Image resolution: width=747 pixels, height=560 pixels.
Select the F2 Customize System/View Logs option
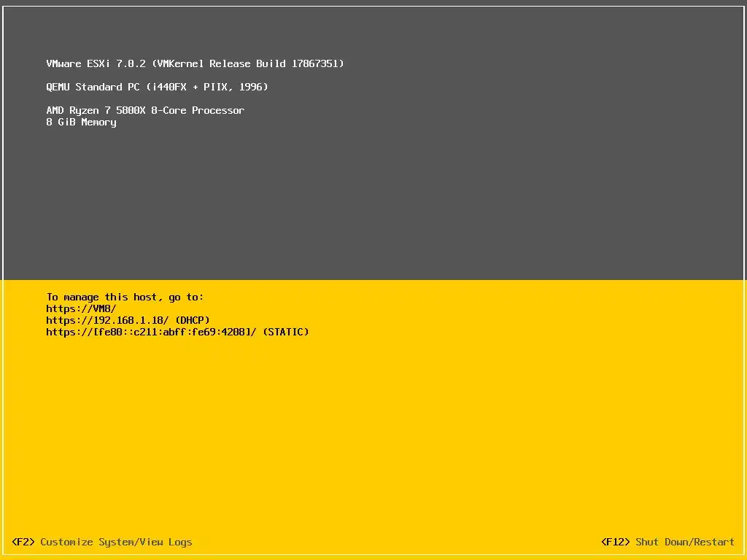click(x=102, y=542)
